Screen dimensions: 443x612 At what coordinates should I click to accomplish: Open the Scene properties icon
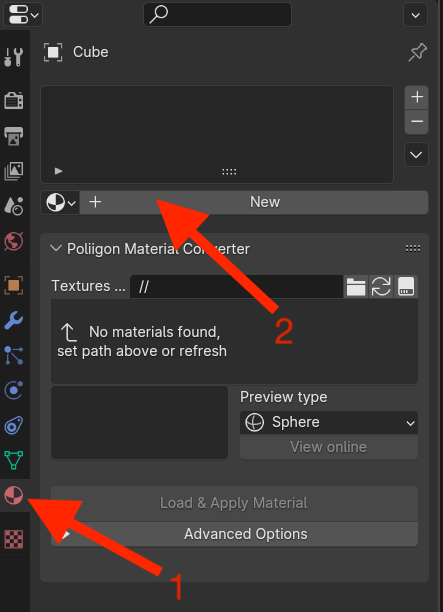tap(14, 206)
